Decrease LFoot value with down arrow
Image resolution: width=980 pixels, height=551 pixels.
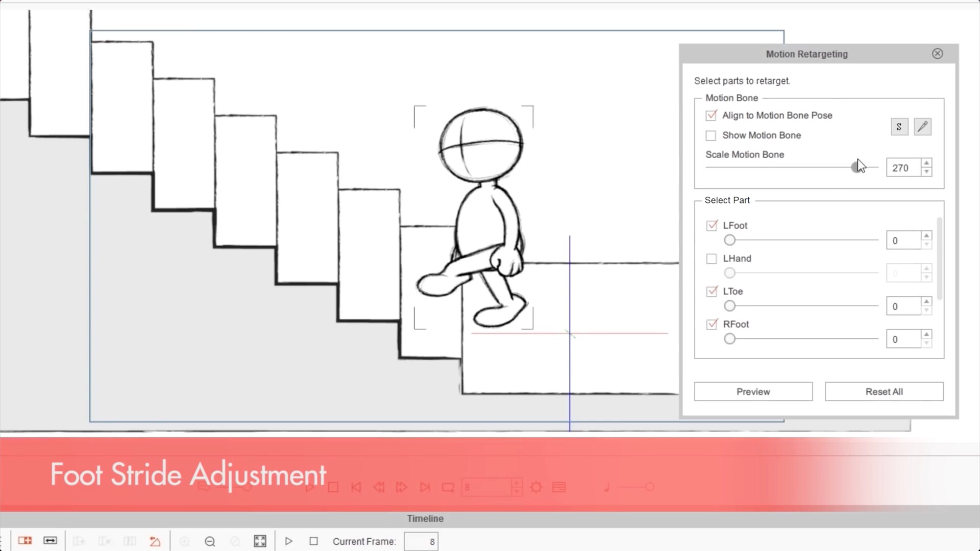[x=926, y=245]
